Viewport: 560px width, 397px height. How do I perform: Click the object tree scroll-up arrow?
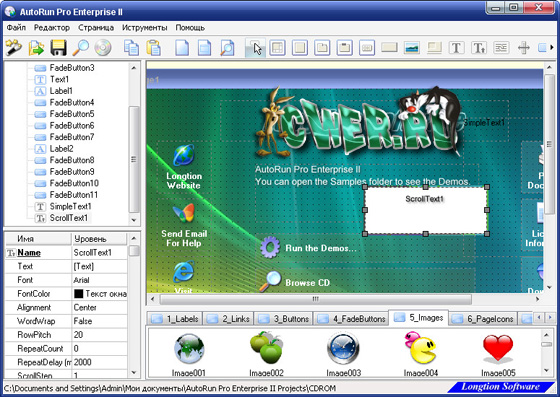(134, 67)
